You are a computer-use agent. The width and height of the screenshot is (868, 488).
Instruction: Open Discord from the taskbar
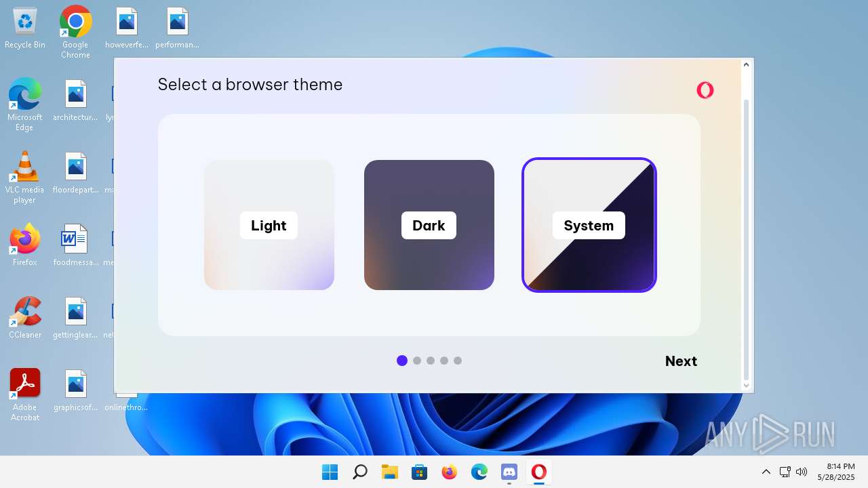pyautogui.click(x=509, y=472)
